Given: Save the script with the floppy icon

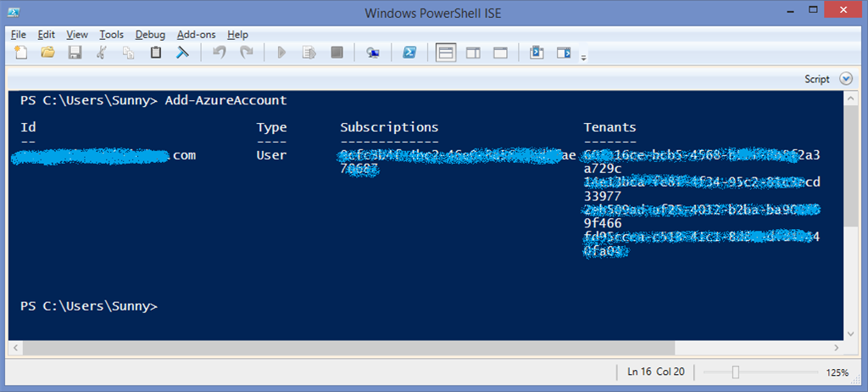Looking at the screenshot, I should coord(75,53).
